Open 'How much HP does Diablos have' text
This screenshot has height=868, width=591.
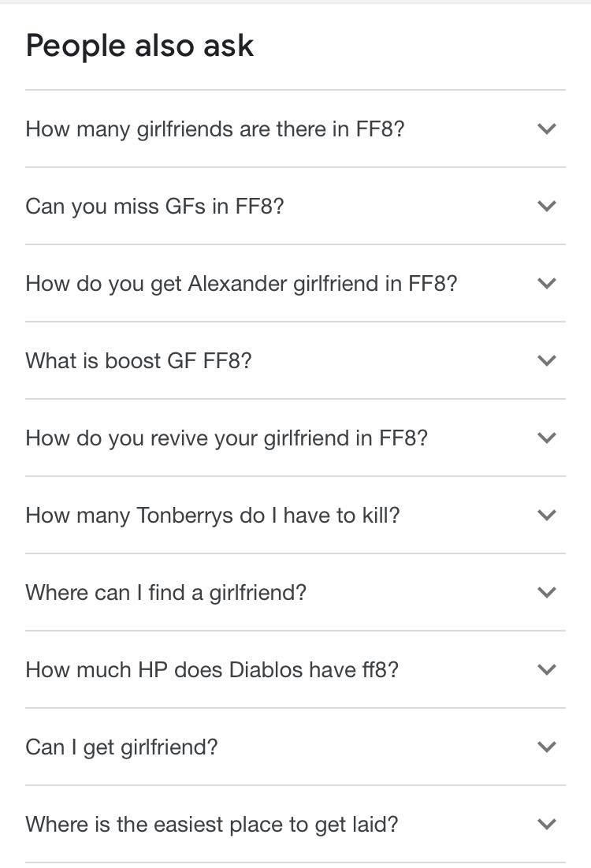pos(212,669)
